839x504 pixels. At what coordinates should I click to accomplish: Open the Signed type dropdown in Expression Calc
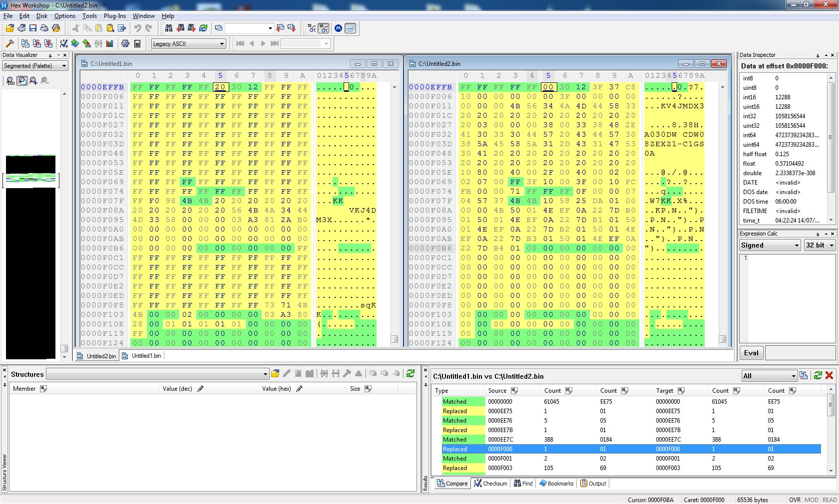pos(770,245)
